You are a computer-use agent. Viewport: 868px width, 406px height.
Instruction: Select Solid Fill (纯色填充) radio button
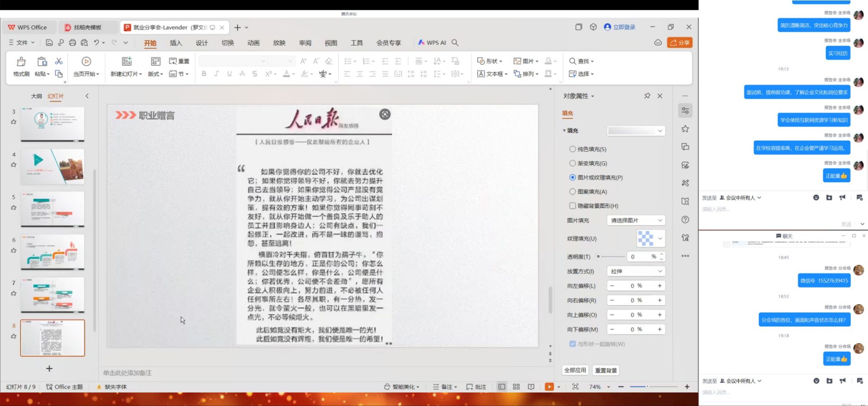[572, 149]
